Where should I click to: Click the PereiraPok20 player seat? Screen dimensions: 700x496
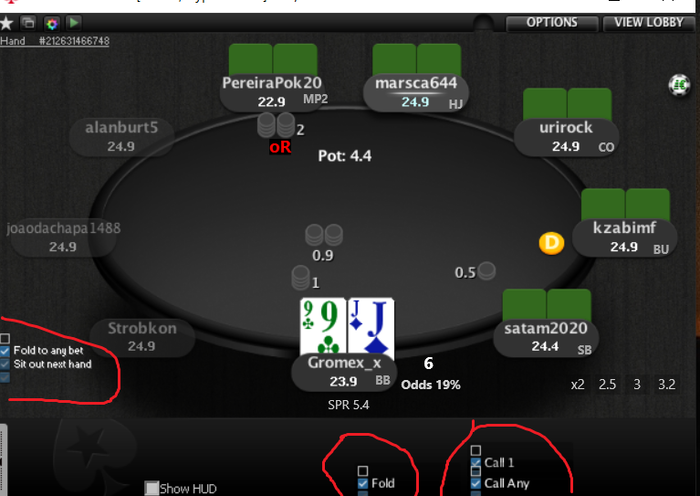[x=274, y=92]
